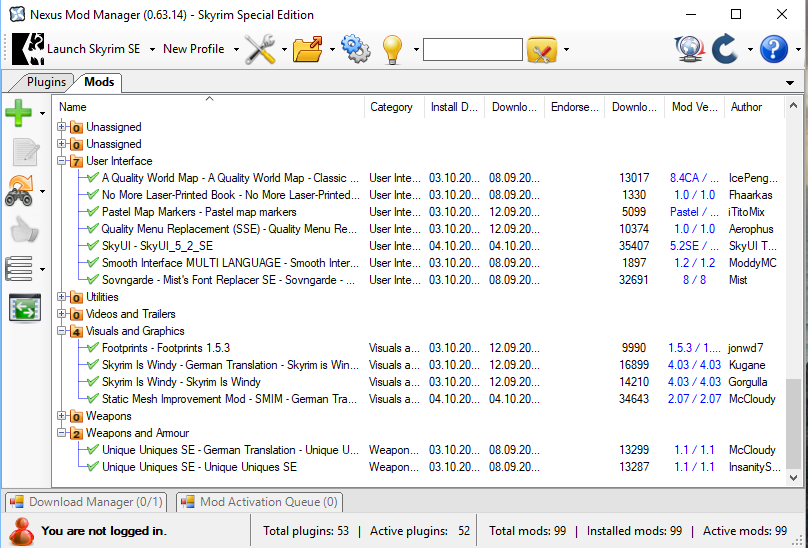The height and width of the screenshot is (548, 808).
Task: Click the green plus add mod icon
Action: (x=19, y=113)
